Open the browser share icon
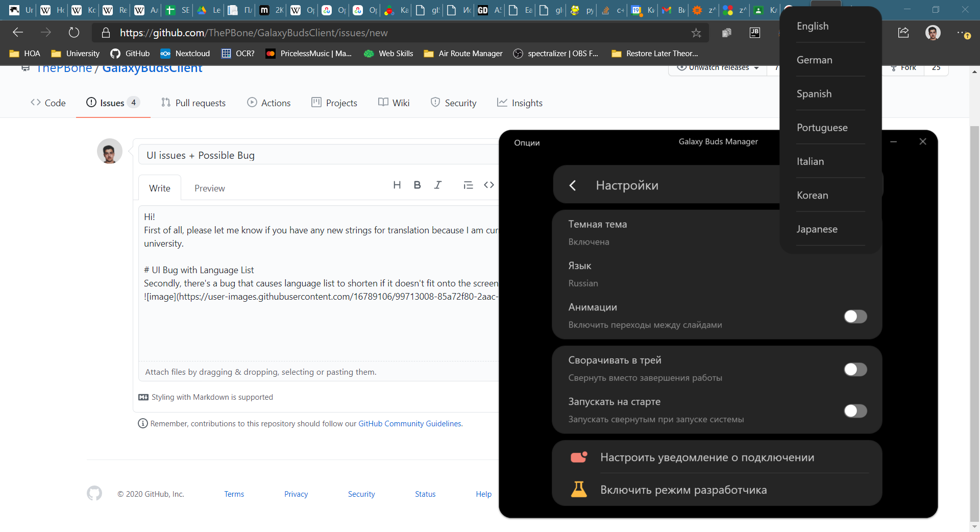The image size is (980, 532). pyautogui.click(x=903, y=33)
